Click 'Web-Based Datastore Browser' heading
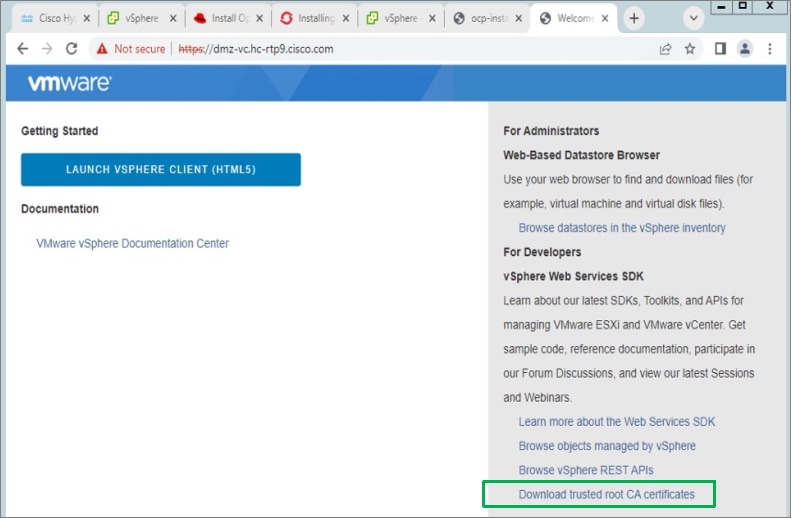This screenshot has height=518, width=791. (581, 155)
